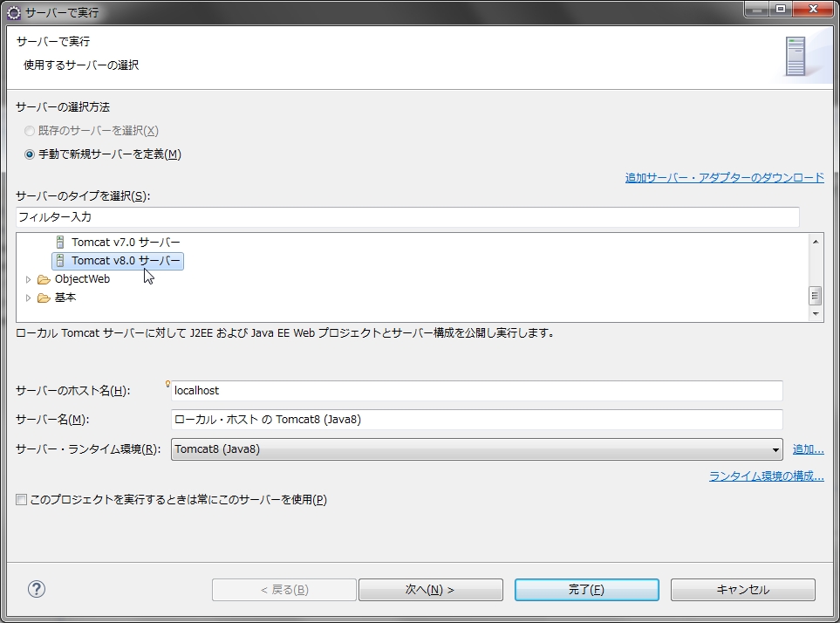Image resolution: width=840 pixels, height=623 pixels.
Task: Click the 基本 folder icon
Action: (x=44, y=298)
